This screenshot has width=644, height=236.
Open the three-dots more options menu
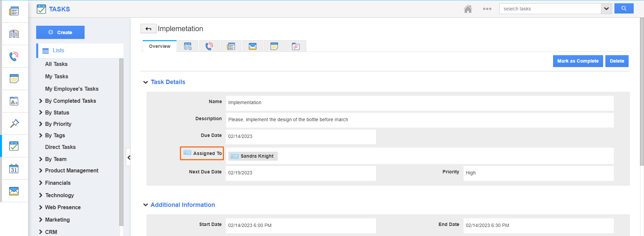tap(487, 9)
